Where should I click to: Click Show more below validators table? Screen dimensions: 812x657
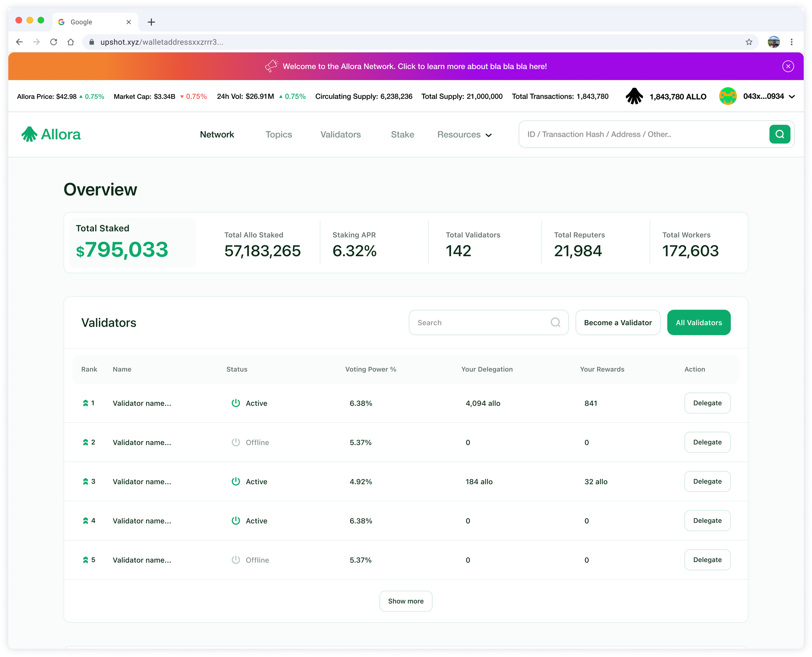tap(405, 601)
